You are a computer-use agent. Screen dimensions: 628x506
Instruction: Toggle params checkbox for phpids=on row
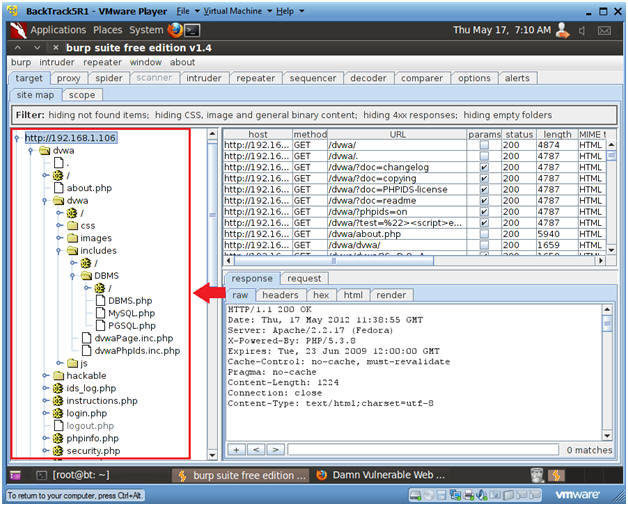tap(484, 212)
